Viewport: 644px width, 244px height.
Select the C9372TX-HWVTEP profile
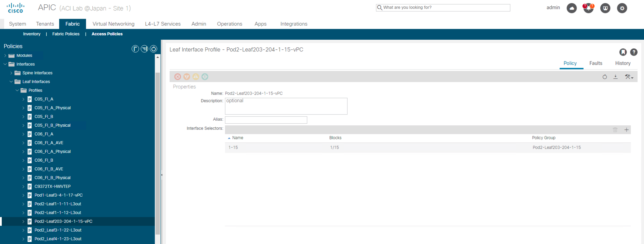[52, 187]
